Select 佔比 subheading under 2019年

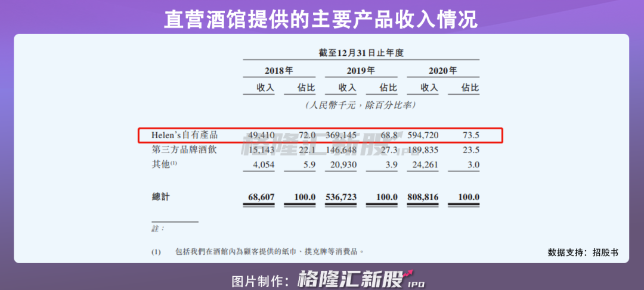click(x=389, y=88)
